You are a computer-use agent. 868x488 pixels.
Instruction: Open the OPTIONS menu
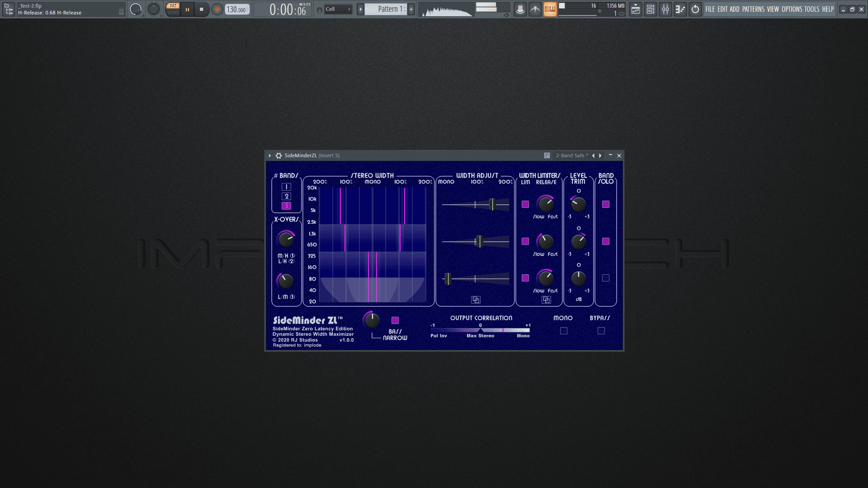(792, 9)
